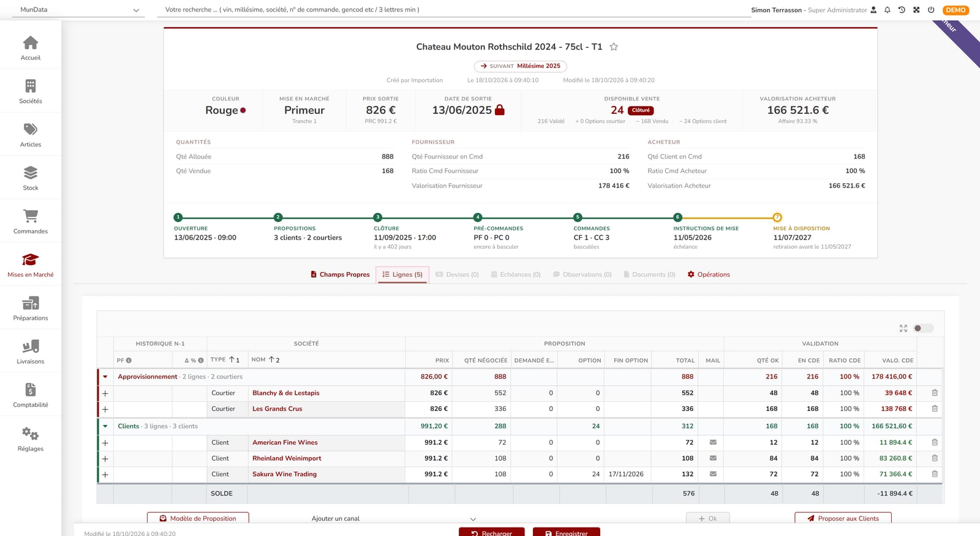
Task: Open the MunData dropdown
Action: (x=80, y=10)
